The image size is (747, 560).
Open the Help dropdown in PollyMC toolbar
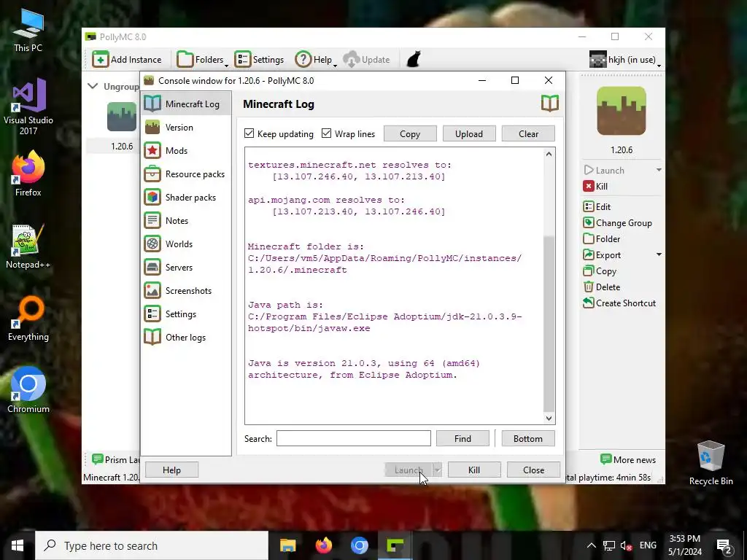point(316,60)
